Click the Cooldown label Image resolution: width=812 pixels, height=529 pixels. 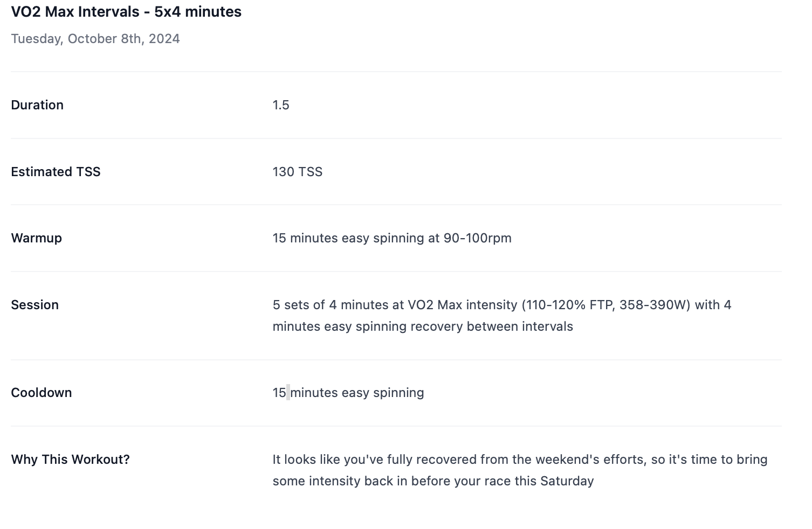click(42, 393)
